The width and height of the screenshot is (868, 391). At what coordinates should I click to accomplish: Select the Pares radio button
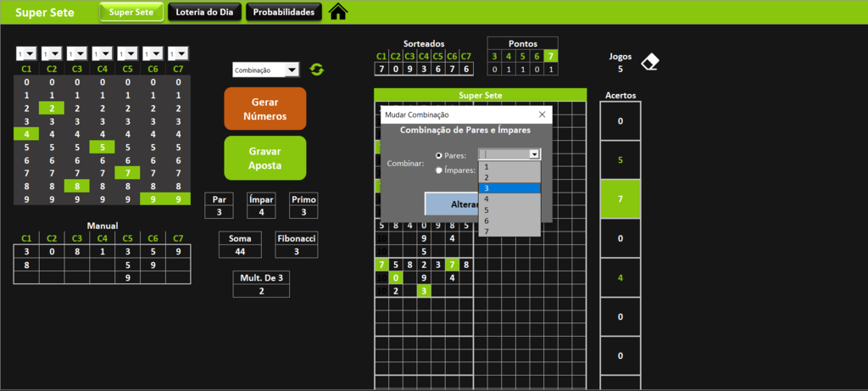point(439,155)
